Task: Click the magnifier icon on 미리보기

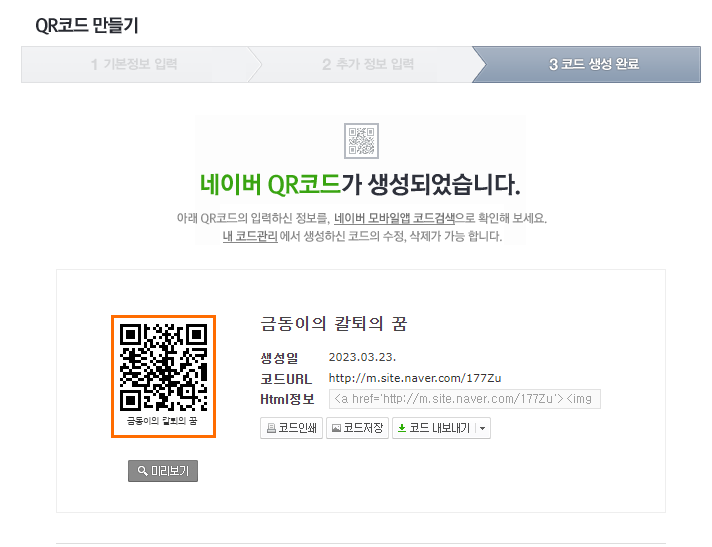Action: pyautogui.click(x=143, y=471)
